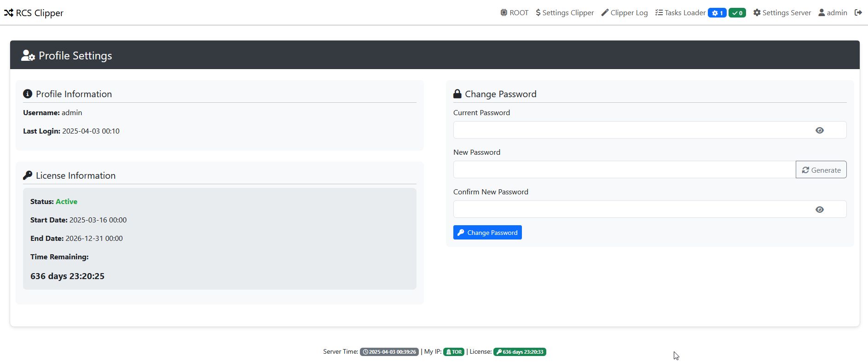Focus the New Password field
Viewport: 868px width, 362px height.
[625, 169]
